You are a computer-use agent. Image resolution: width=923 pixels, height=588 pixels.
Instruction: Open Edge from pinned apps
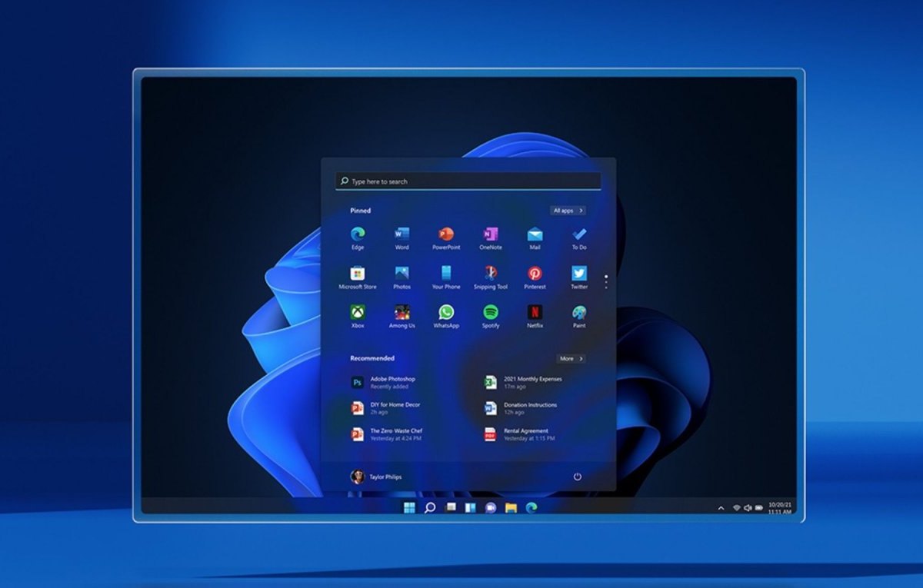358,238
